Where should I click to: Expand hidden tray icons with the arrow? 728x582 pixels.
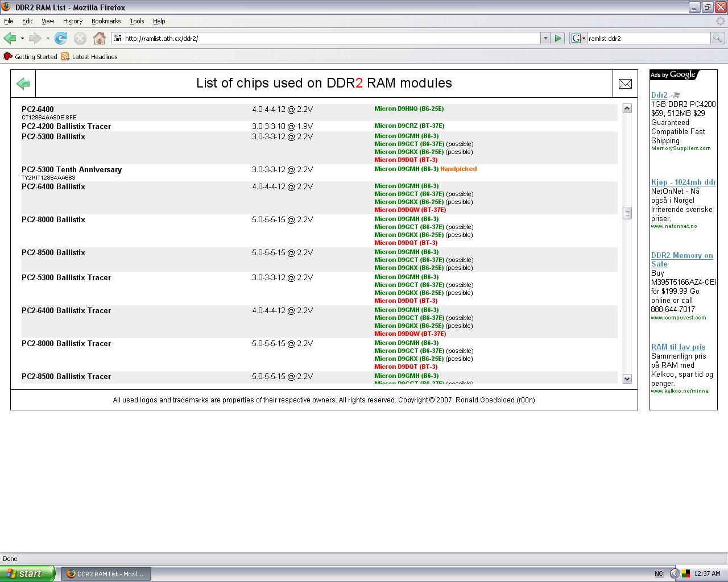pos(675,574)
